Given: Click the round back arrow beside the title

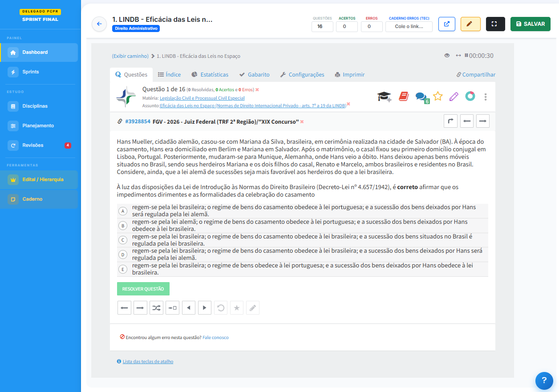Looking at the screenshot, I should [x=99, y=24].
